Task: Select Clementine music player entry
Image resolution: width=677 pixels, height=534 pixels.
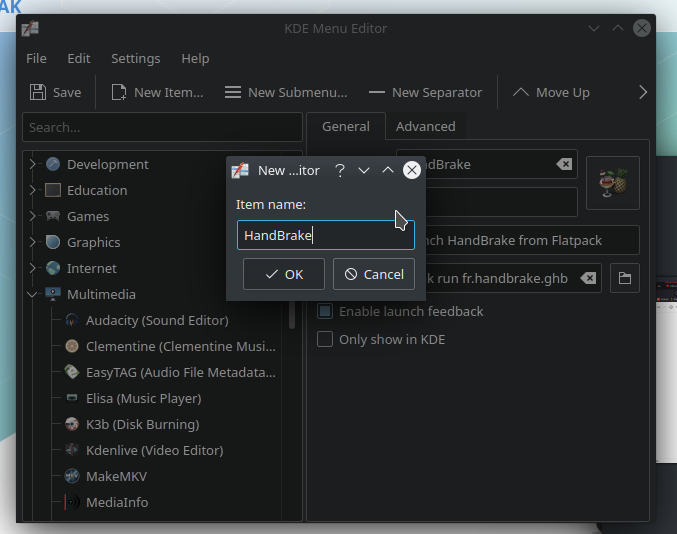Action: [180, 346]
